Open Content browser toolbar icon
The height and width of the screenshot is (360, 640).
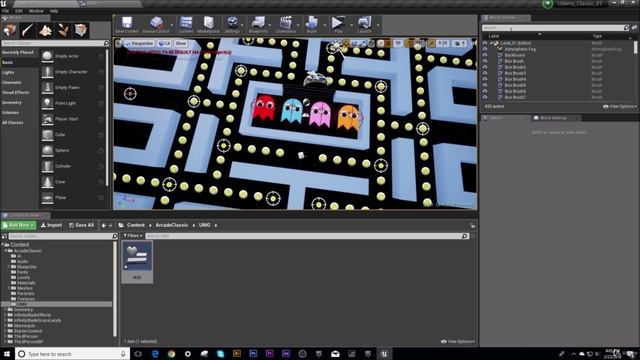[x=186, y=24]
